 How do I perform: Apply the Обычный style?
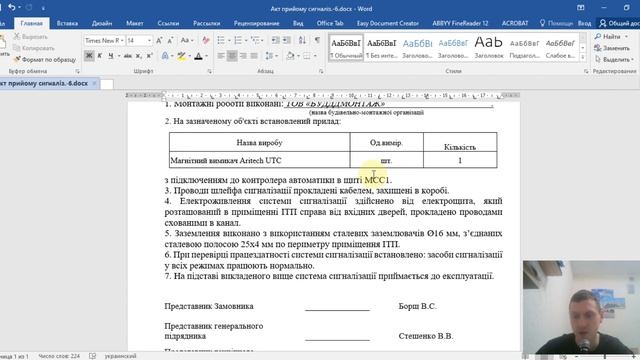coord(346,48)
